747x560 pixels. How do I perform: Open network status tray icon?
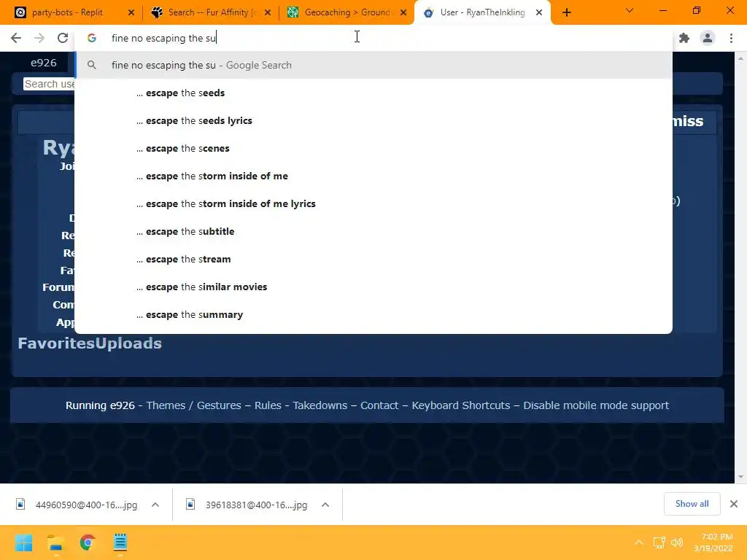click(x=659, y=542)
